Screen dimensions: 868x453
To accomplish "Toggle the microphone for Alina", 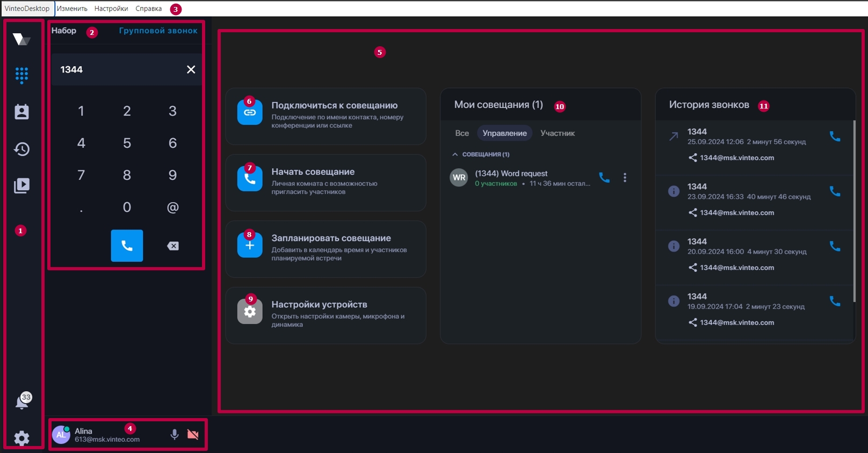I will [175, 434].
